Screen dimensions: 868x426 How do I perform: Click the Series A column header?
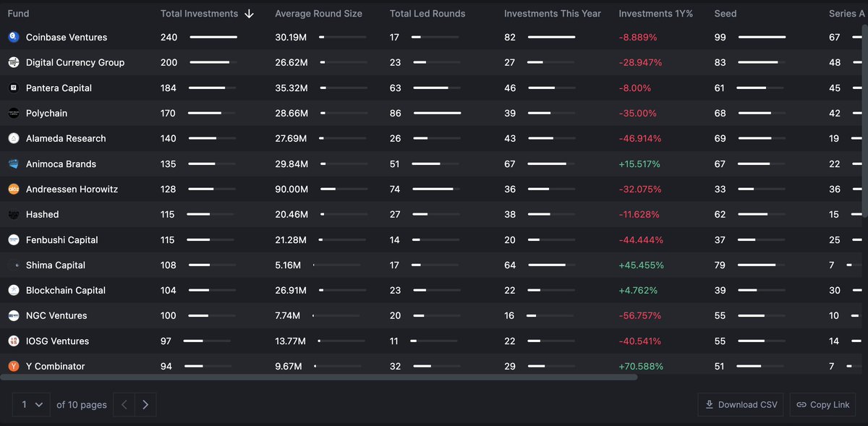tap(847, 14)
